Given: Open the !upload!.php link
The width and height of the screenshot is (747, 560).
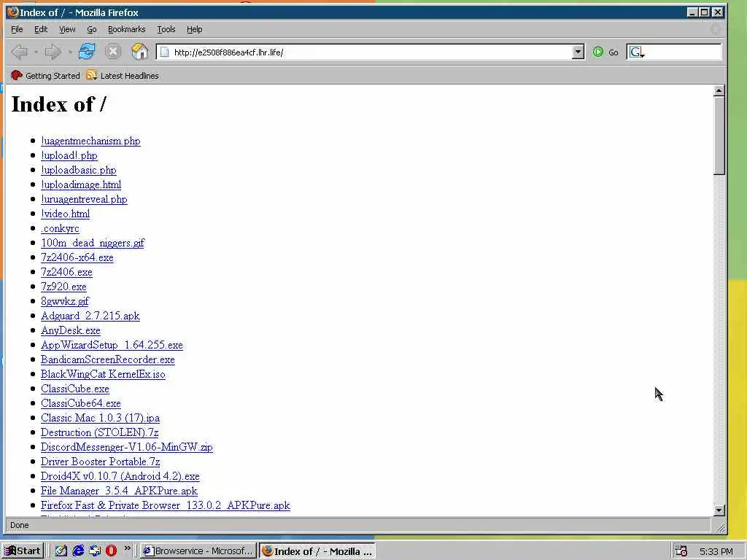Looking at the screenshot, I should tap(69, 156).
